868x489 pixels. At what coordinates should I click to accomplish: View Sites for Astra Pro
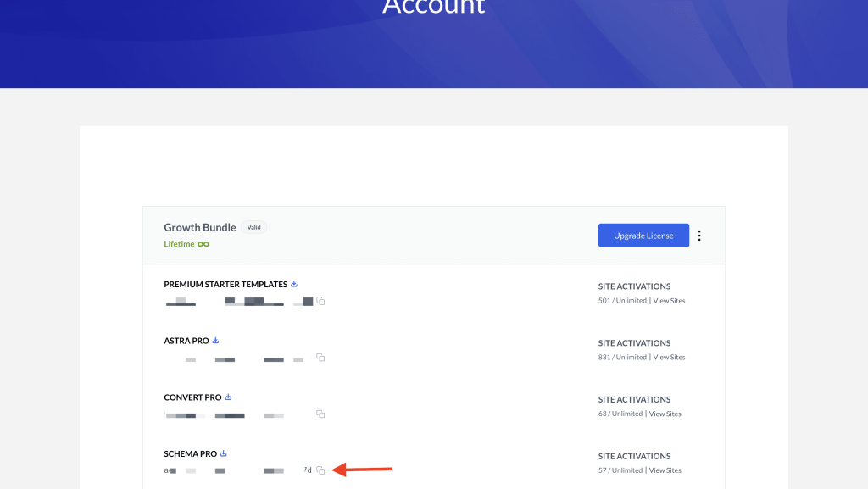coord(669,357)
